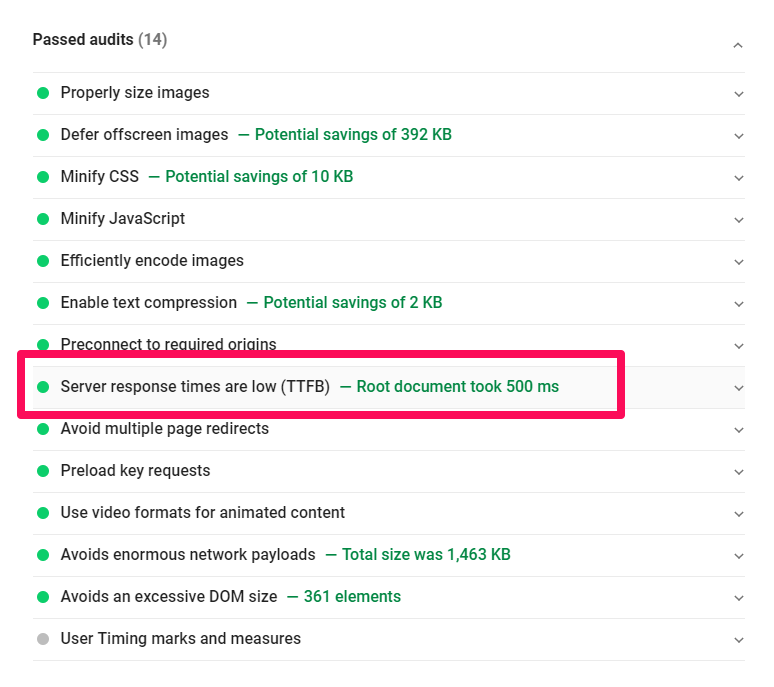
Task: Click the Minify CSS title
Action: point(100,177)
